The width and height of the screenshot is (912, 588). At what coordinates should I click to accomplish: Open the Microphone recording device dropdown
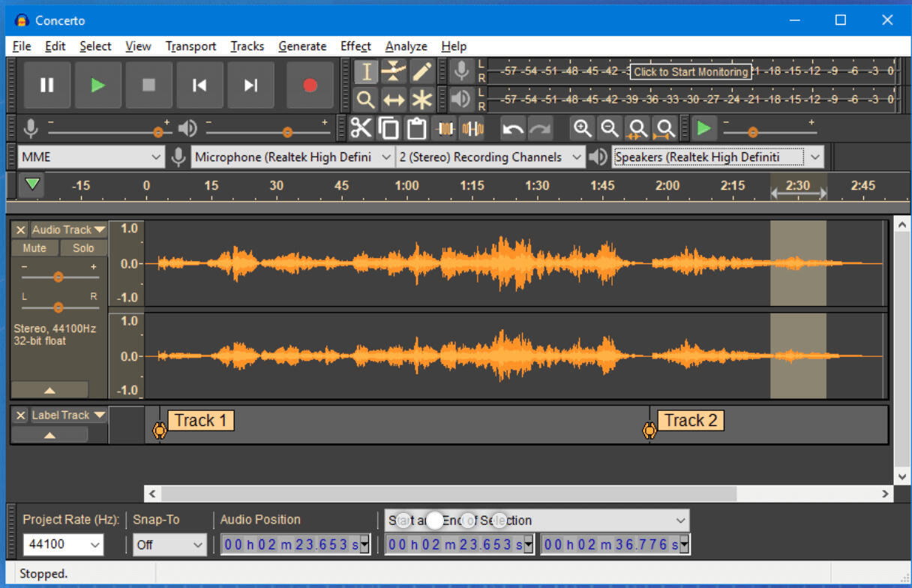pyautogui.click(x=292, y=157)
